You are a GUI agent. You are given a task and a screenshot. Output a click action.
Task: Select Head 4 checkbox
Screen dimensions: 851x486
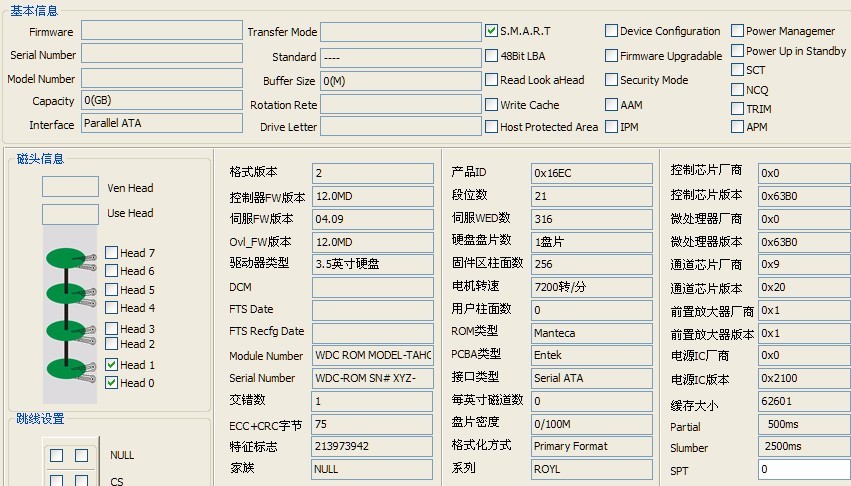(x=111, y=307)
